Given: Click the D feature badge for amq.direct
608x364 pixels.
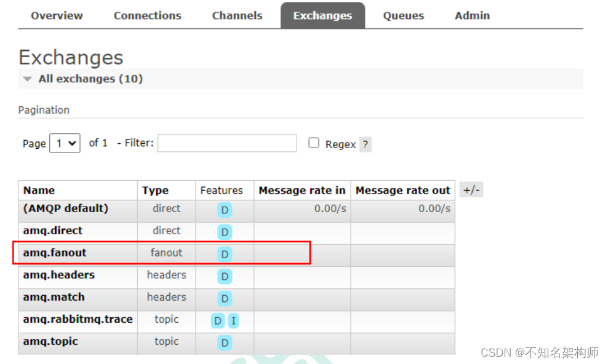Looking at the screenshot, I should click(x=225, y=232).
